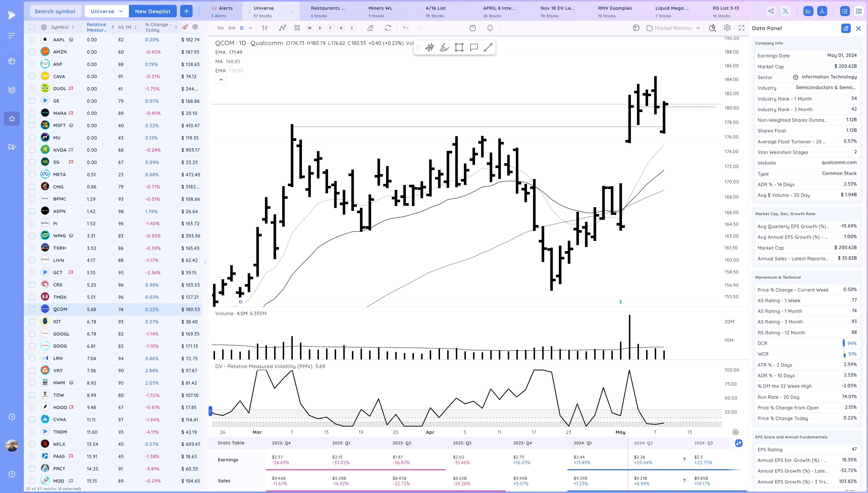Open the Market Monitor dropdown

[673, 28]
